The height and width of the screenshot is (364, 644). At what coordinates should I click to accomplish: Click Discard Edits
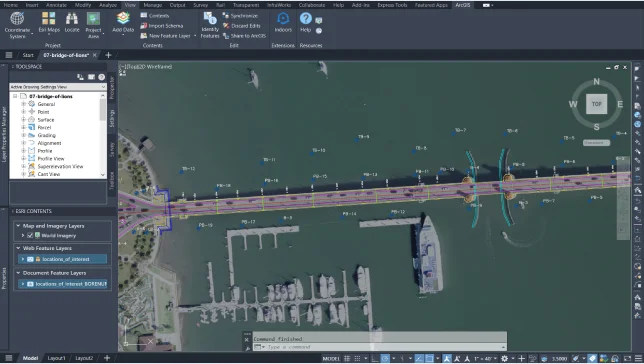coord(242,25)
